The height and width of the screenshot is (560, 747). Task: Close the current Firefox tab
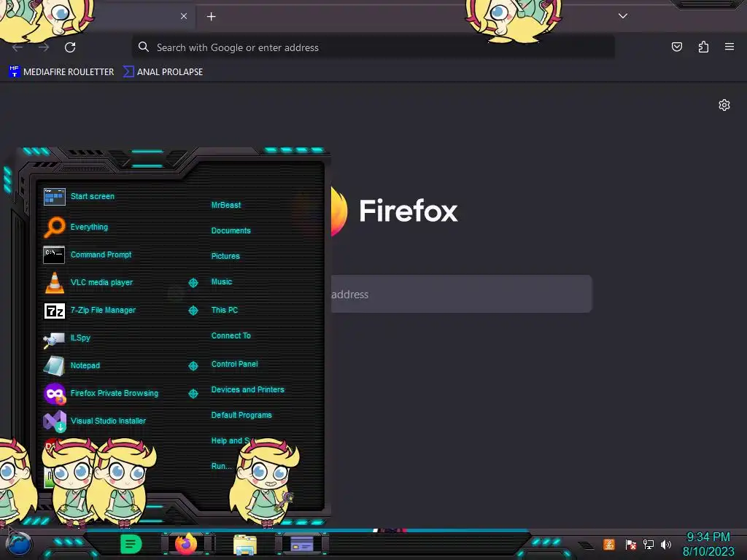tap(184, 16)
